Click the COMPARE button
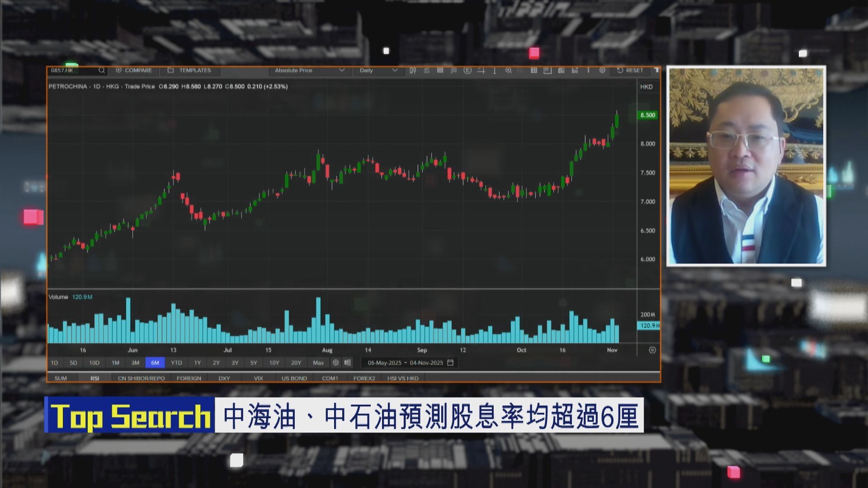 134,70
